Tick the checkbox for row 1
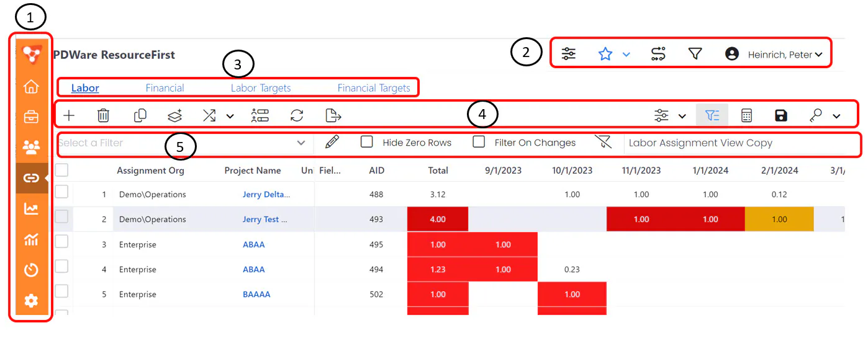Image resolution: width=868 pixels, height=346 pixels. coord(61,193)
